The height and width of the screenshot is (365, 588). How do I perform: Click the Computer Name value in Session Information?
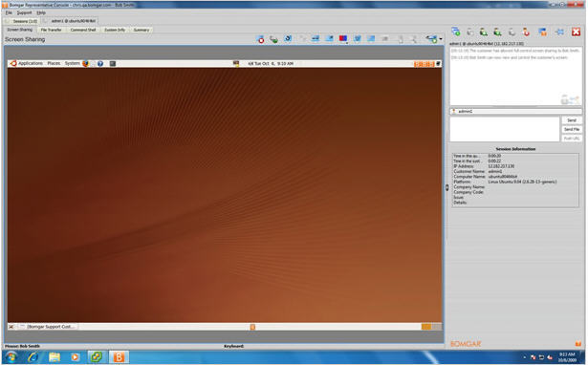[x=503, y=177]
